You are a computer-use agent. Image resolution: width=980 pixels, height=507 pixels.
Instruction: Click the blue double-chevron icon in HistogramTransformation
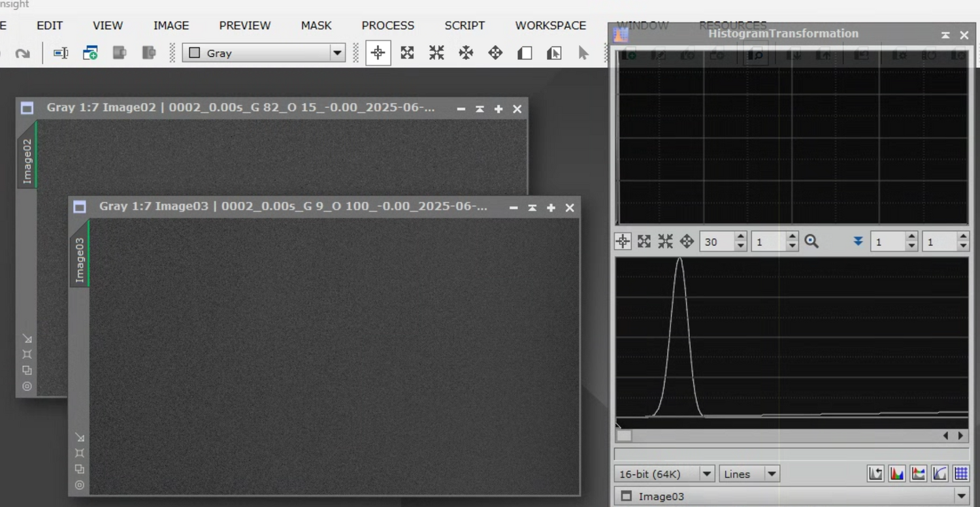tap(858, 242)
